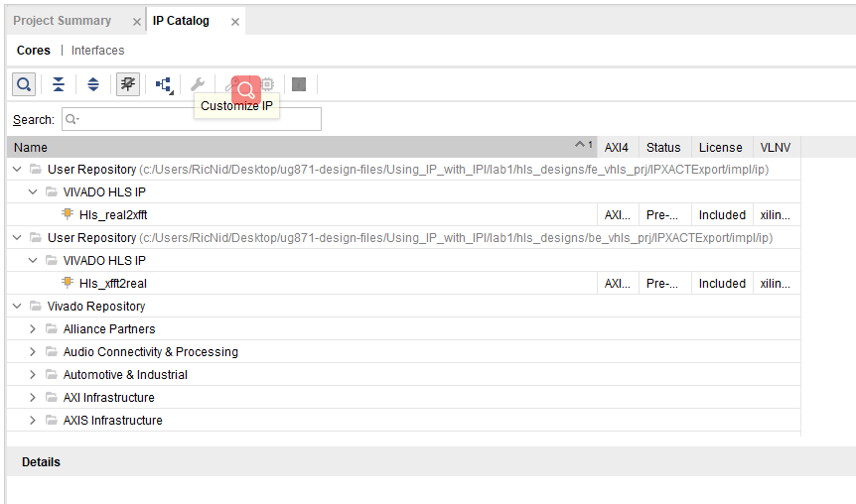Click Included license cell for Hls_xfft2real
Image resolution: width=856 pixels, height=504 pixels.
click(722, 284)
